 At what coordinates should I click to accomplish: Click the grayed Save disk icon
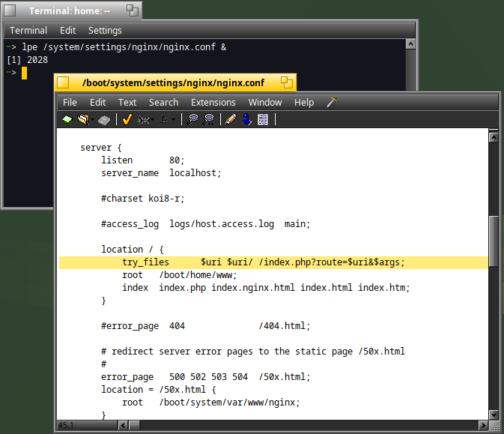[x=104, y=120]
